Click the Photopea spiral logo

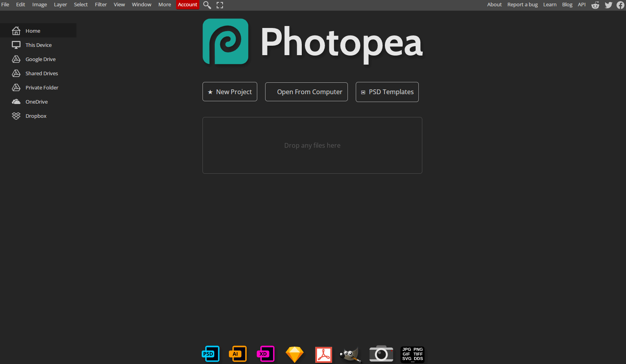point(225,41)
